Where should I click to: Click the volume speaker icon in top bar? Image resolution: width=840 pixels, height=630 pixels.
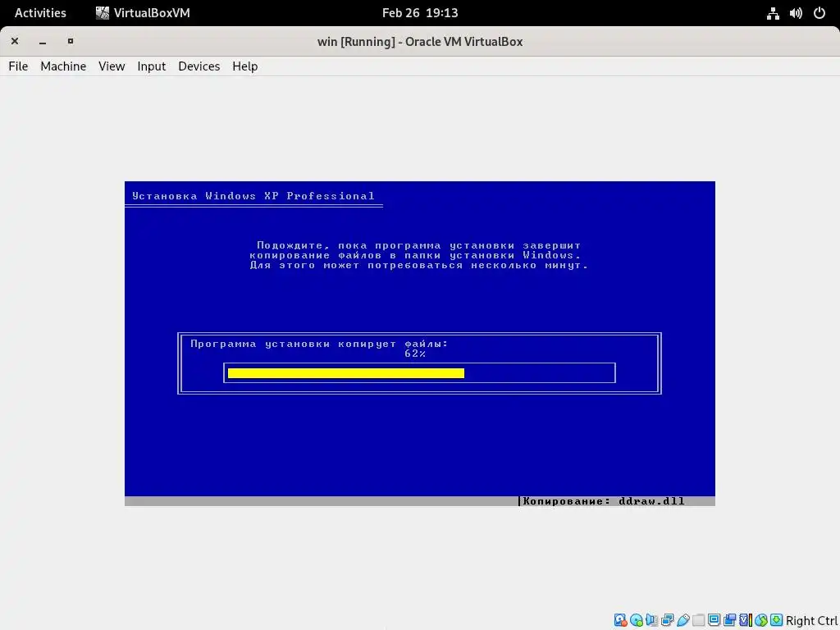tap(796, 13)
